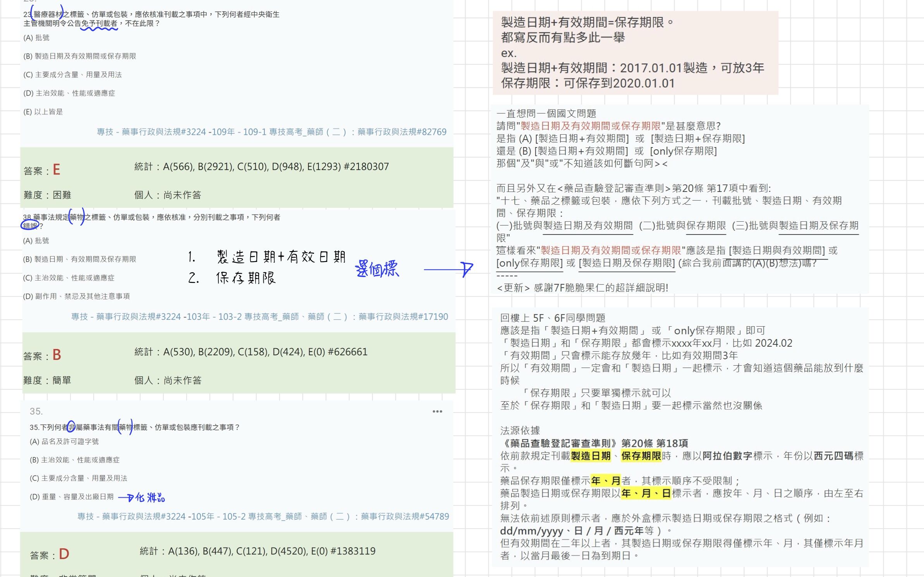The height and width of the screenshot is (577, 924).
Task: Click the red answer letter E
Action: tap(57, 170)
